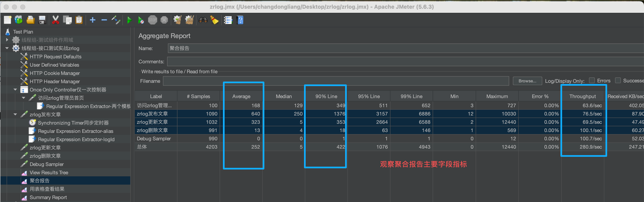The height and width of the screenshot is (202, 644).
Task: Select HTTP Cookie Manager tree item
Action: (55, 73)
